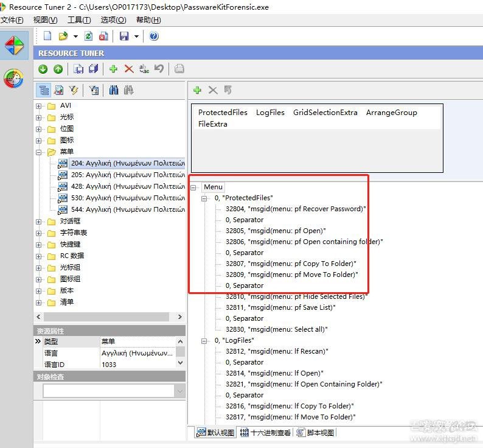483x448 pixels.
Task: Select menu resource 428 in tree
Action: 122,186
